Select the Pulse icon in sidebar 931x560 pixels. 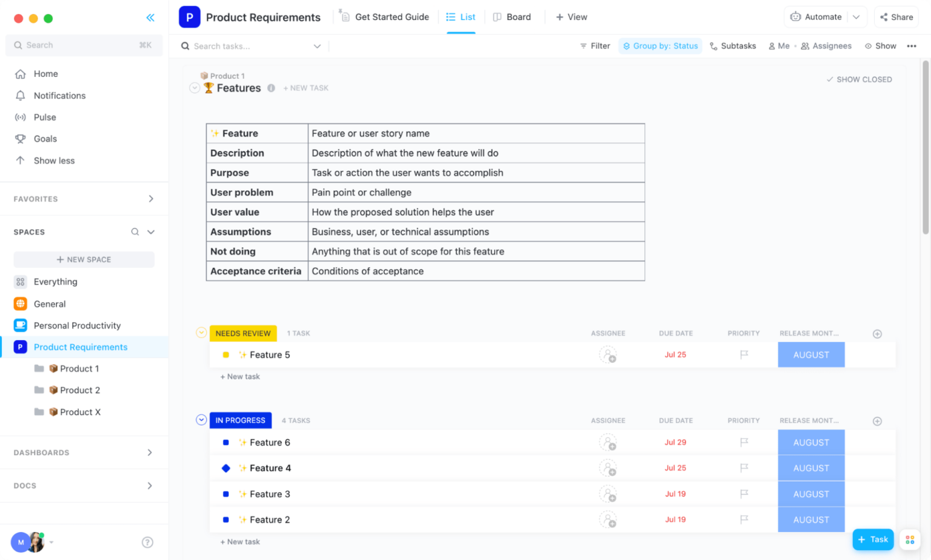point(20,117)
